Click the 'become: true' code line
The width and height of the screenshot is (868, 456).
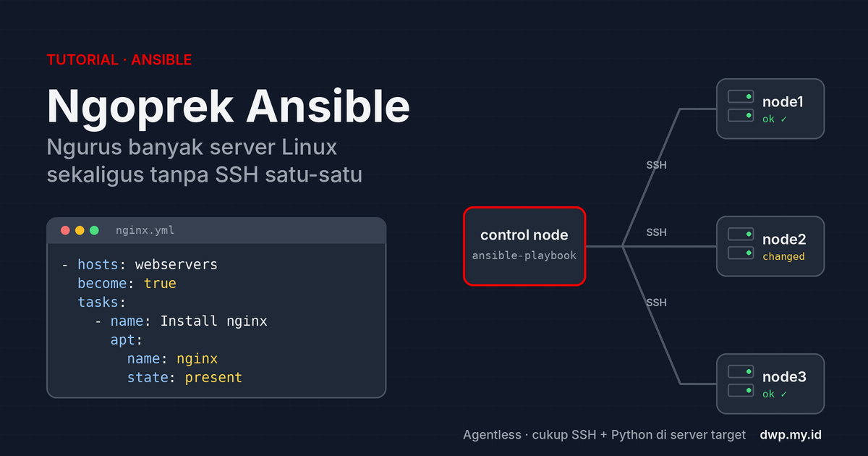coord(127,283)
